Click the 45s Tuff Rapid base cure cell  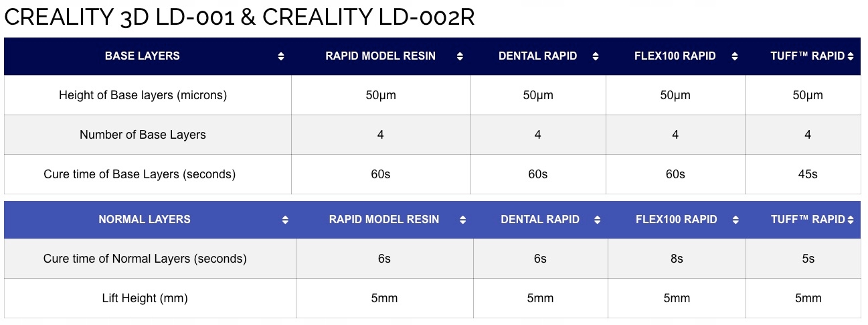coord(808,174)
